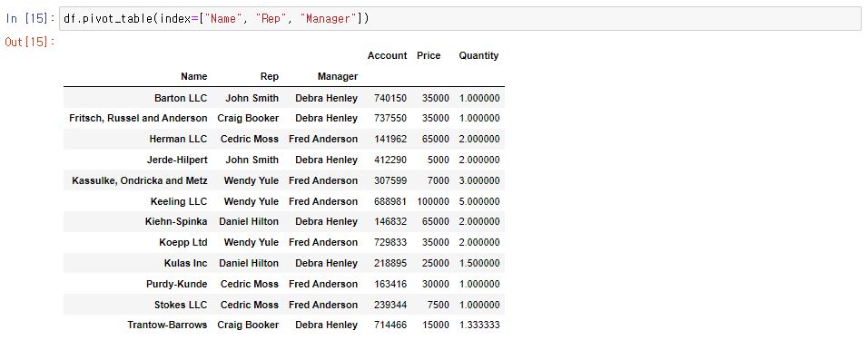Click the Account column header
Image resolution: width=868 pixels, height=340 pixels.
click(x=387, y=56)
